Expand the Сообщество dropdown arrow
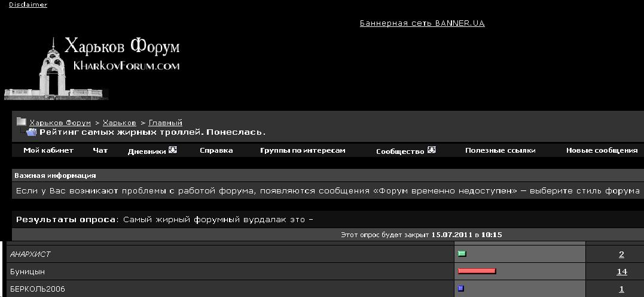 [x=431, y=150]
